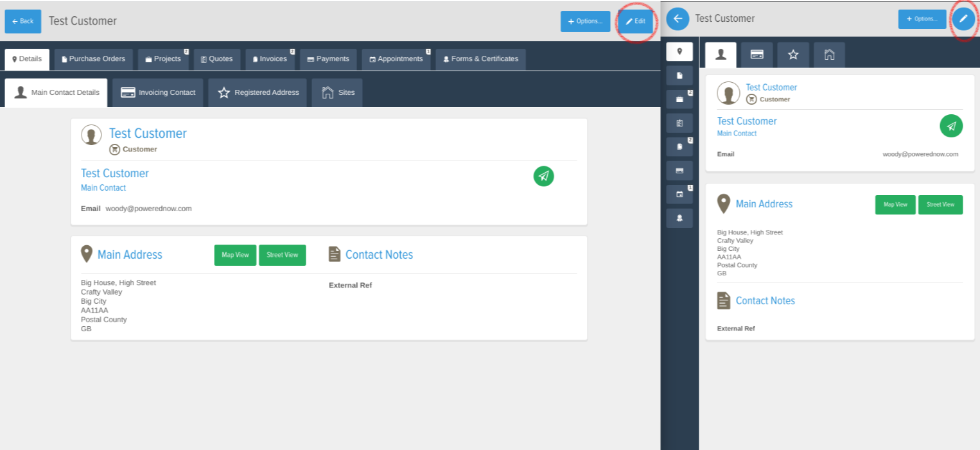
Task: Open the Payments card icon in vertical sidebar
Action: pyautogui.click(x=679, y=171)
